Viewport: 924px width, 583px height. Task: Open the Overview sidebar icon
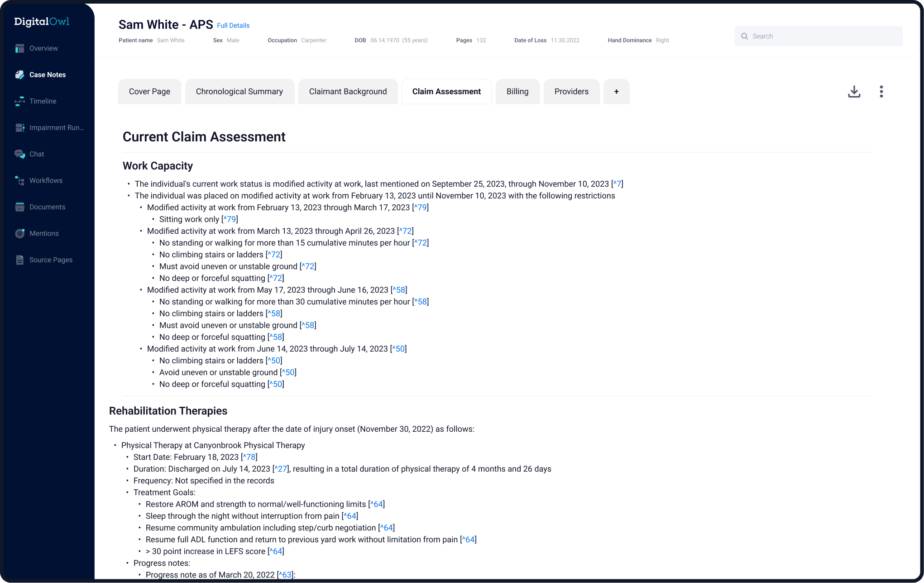pos(19,48)
